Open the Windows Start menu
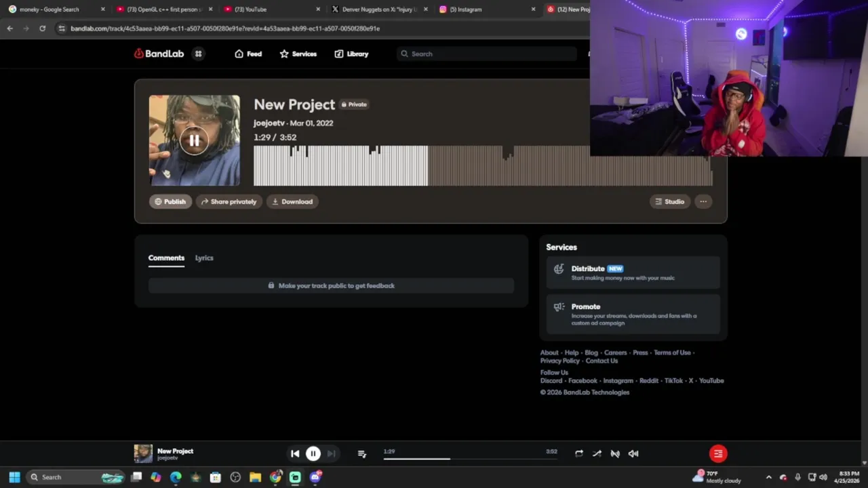Screen dimensions: 868x488 tap(14, 477)
